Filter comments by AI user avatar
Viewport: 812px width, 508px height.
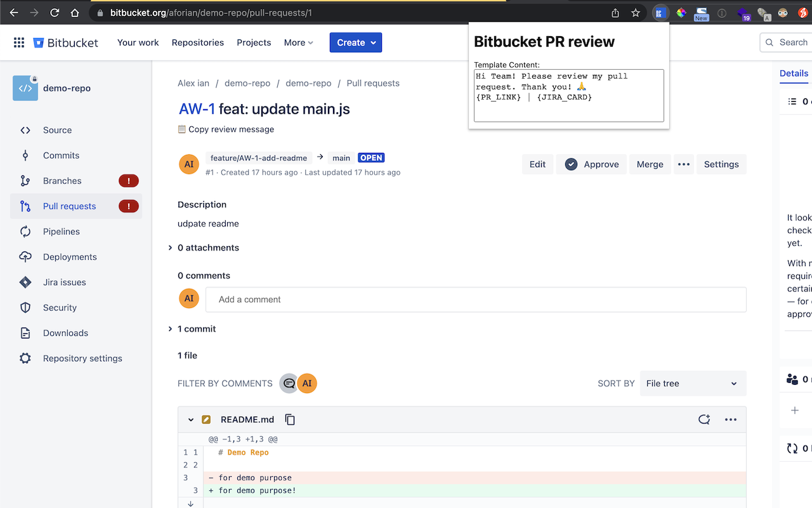pyautogui.click(x=307, y=384)
